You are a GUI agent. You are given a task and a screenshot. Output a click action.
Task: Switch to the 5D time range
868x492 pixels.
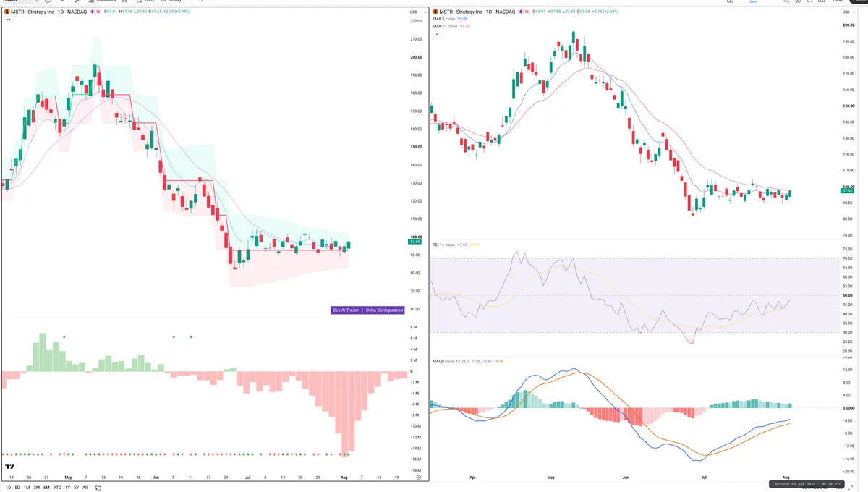tap(17, 487)
